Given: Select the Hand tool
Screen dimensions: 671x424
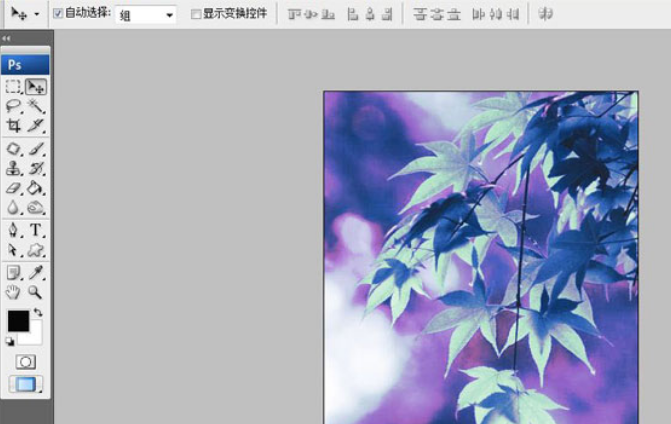Looking at the screenshot, I should tap(13, 292).
